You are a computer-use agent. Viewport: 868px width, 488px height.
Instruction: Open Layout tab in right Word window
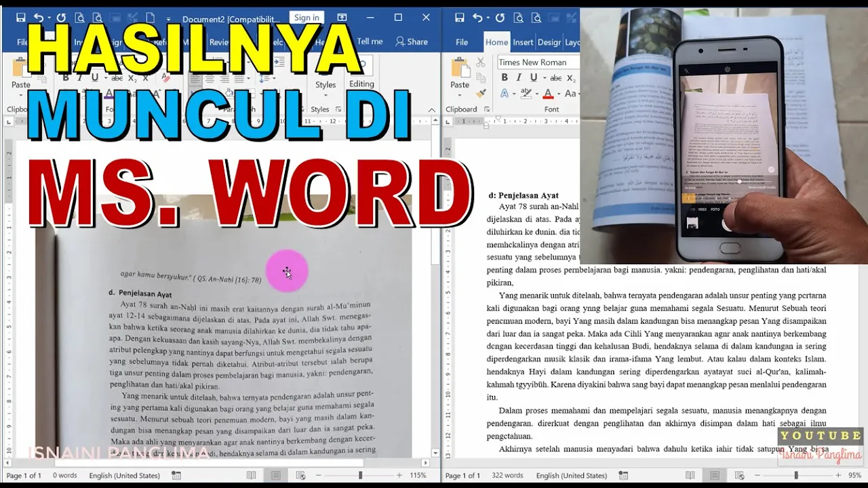point(572,42)
